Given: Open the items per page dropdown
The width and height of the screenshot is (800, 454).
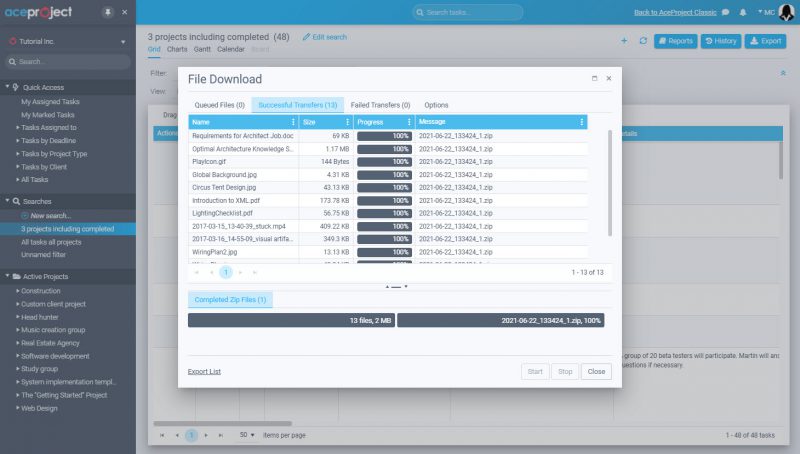Looking at the screenshot, I should click(247, 435).
